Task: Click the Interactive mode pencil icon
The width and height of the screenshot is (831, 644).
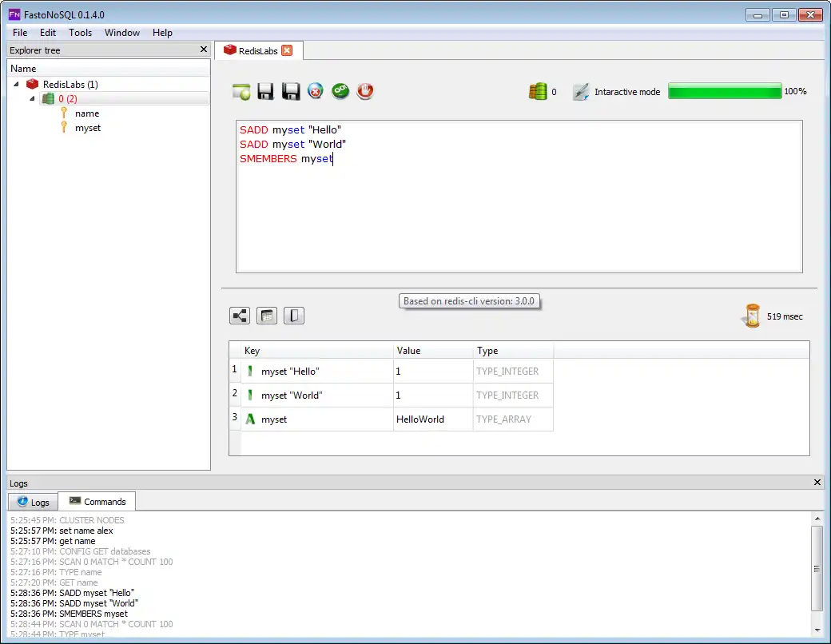Action: (581, 92)
